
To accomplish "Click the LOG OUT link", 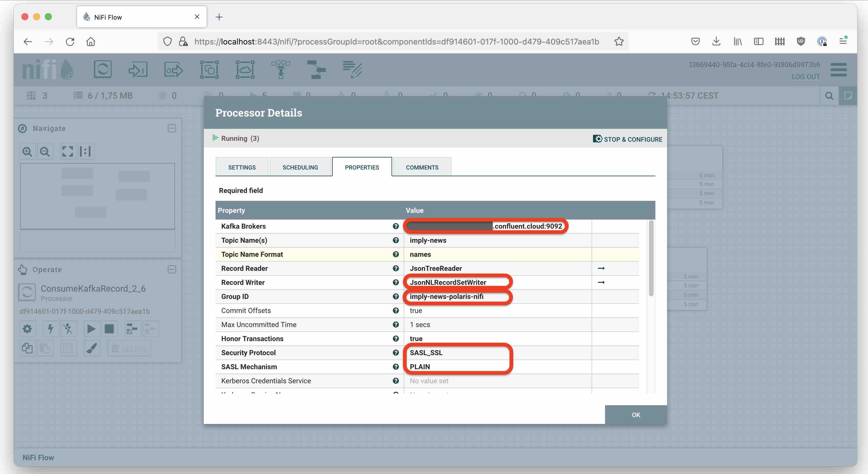I will tap(805, 76).
